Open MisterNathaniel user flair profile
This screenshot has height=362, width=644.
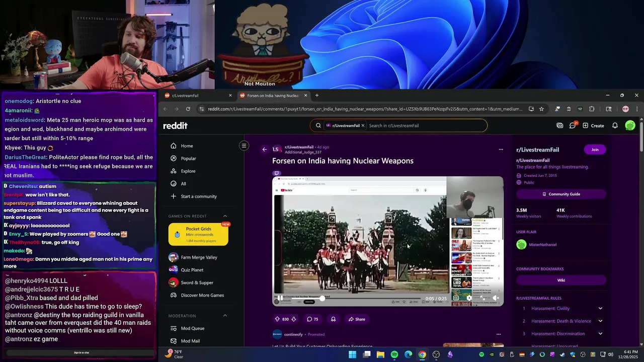[x=536, y=245]
